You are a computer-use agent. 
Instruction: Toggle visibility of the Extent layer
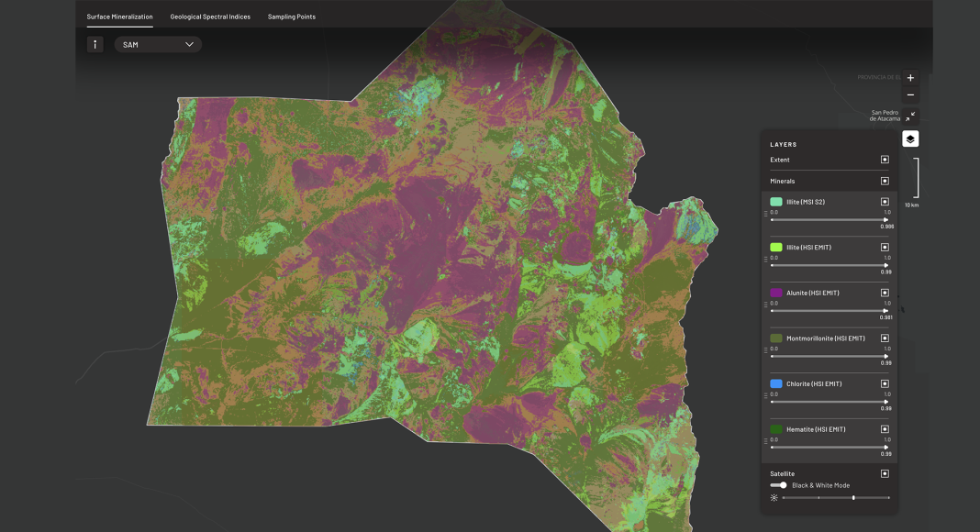click(885, 160)
